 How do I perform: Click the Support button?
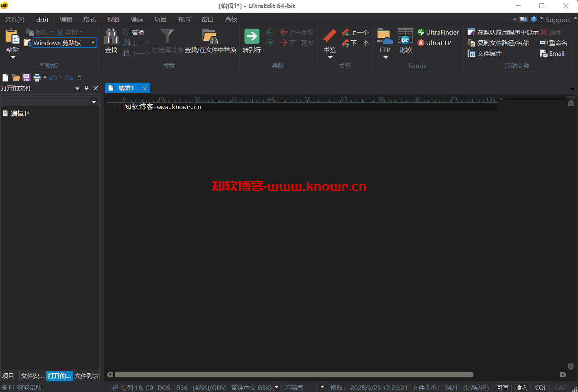[x=558, y=20]
